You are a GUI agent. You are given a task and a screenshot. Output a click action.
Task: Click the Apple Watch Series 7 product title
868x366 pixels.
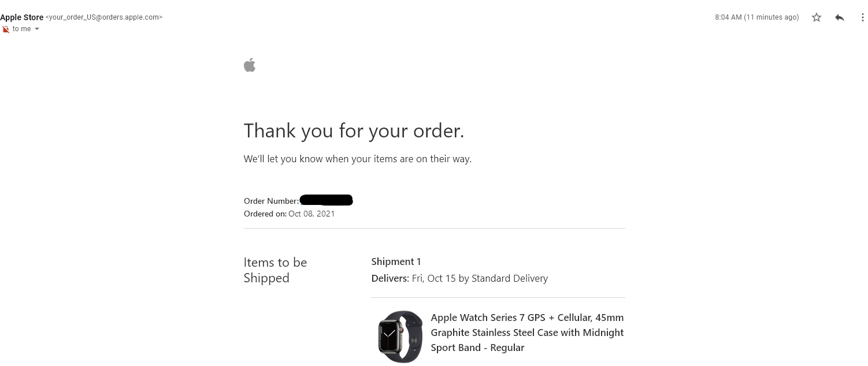pos(527,333)
